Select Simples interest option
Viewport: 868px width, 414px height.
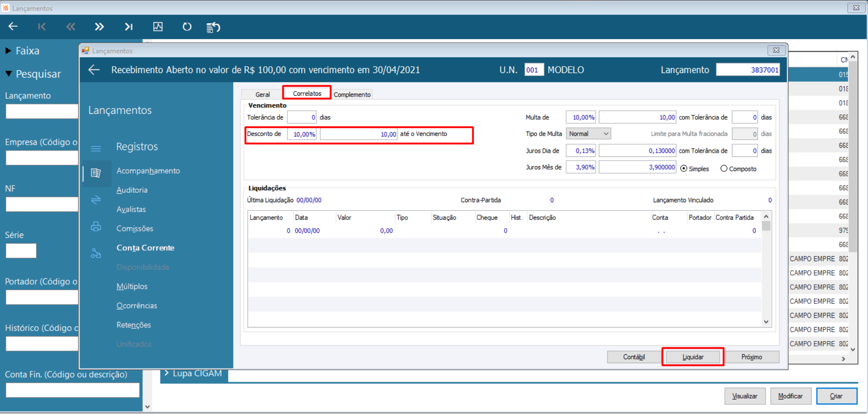(x=684, y=169)
